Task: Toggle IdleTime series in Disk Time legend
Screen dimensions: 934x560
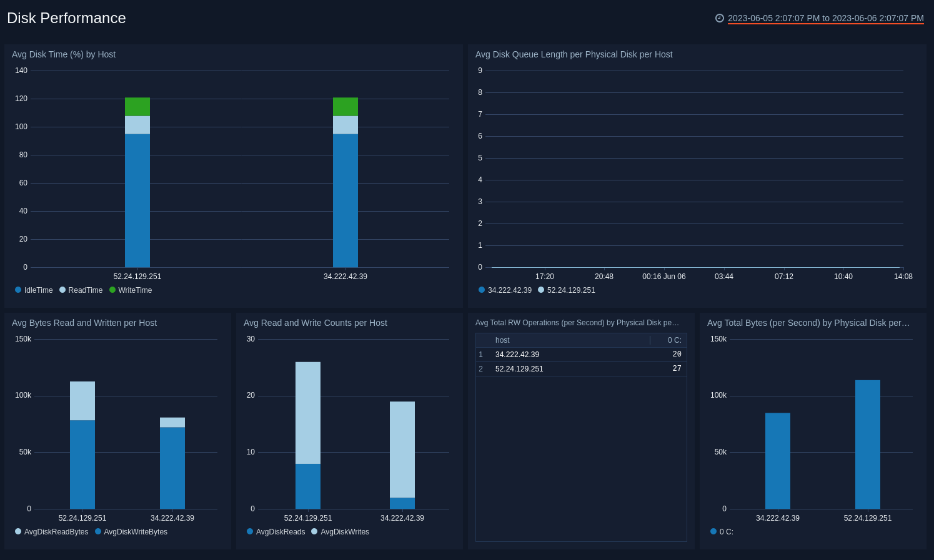Action: [x=34, y=290]
